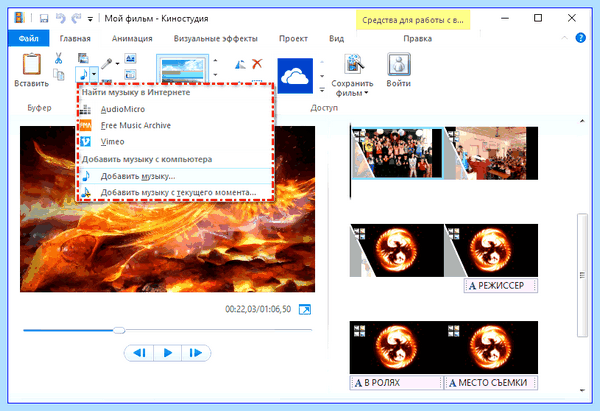This screenshot has width=600, height=411.
Task: Choose Добавить музыку... menu item
Action: [x=175, y=176]
